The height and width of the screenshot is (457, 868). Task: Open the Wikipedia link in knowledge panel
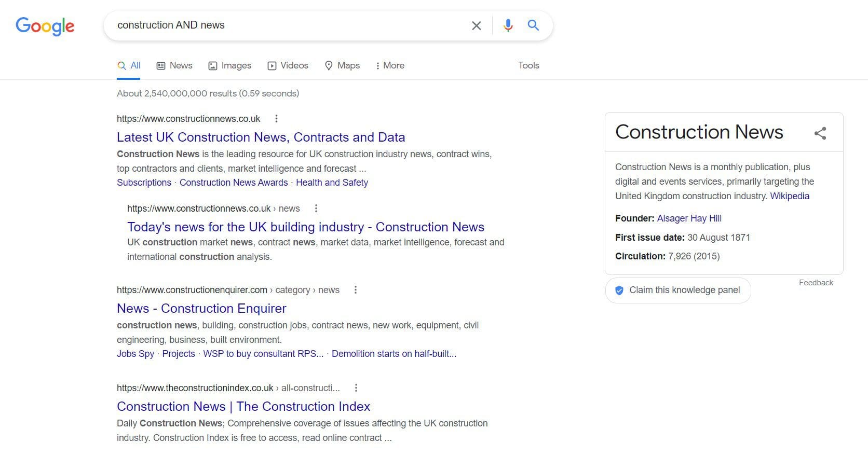click(789, 196)
